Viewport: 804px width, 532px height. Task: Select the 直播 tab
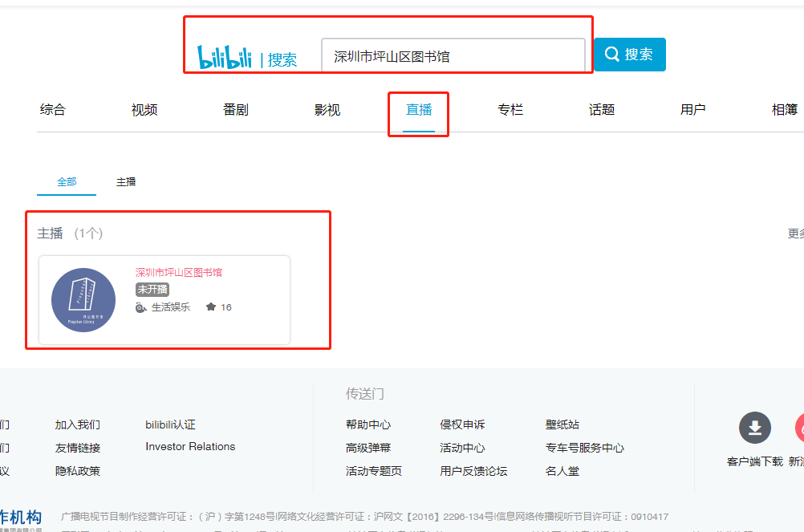click(419, 110)
